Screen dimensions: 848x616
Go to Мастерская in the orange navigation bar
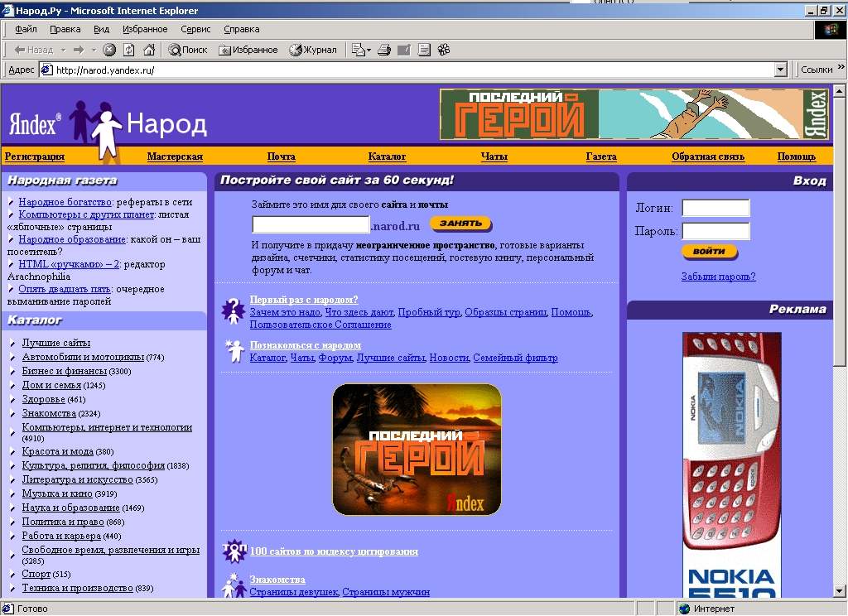(175, 156)
